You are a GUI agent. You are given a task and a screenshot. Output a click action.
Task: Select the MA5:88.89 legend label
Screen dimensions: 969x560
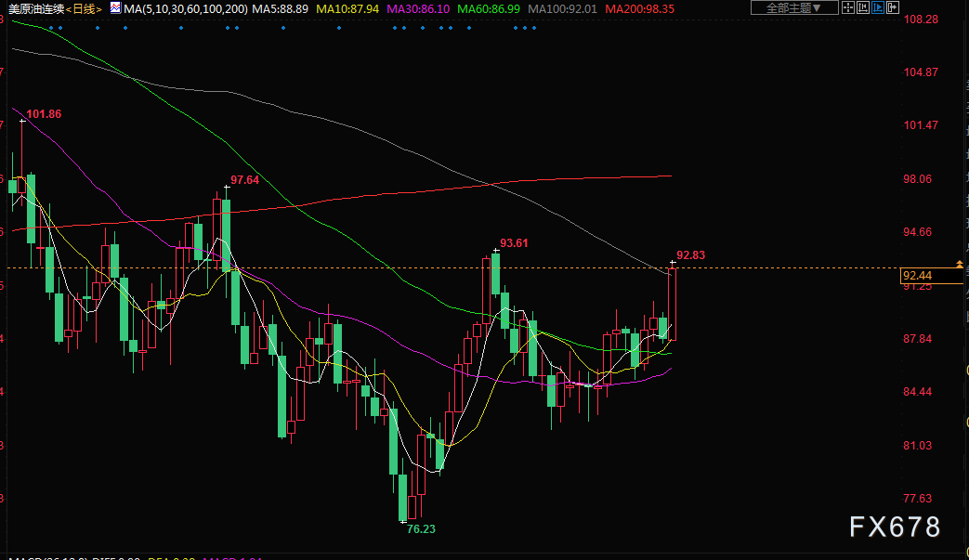(280, 8)
